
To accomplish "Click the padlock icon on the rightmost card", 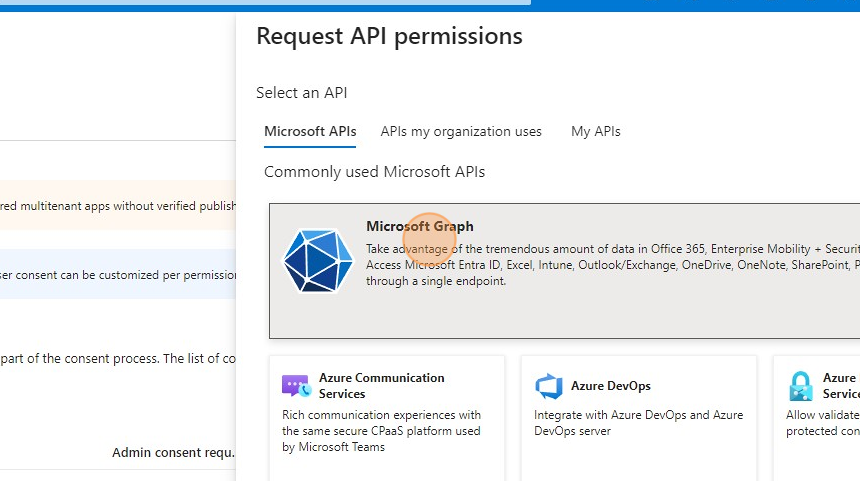I will pyautogui.click(x=801, y=386).
